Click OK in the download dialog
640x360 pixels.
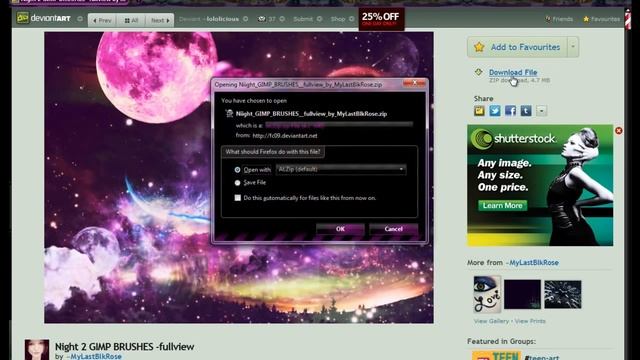340,229
